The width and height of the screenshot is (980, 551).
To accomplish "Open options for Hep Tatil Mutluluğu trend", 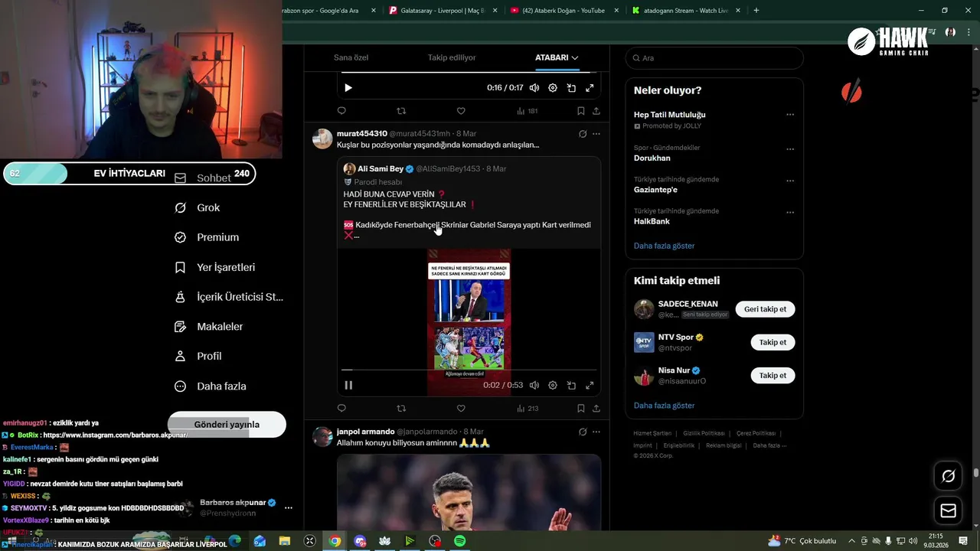I will coord(790,115).
